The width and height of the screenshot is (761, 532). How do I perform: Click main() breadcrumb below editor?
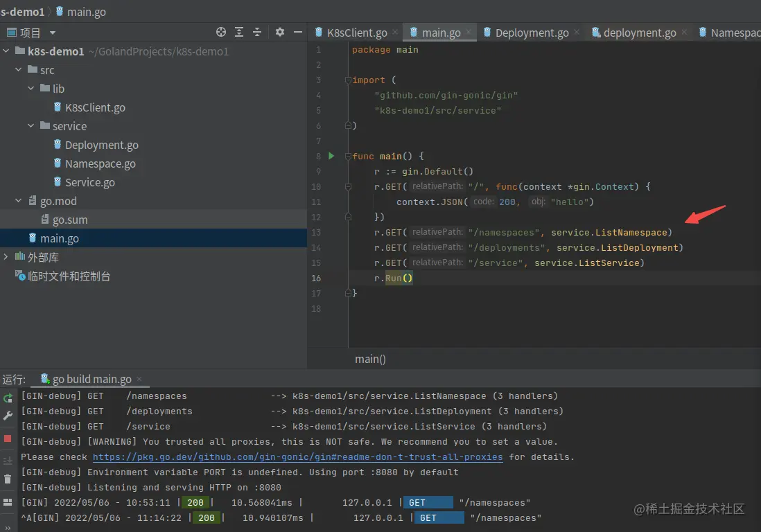pyautogui.click(x=370, y=359)
